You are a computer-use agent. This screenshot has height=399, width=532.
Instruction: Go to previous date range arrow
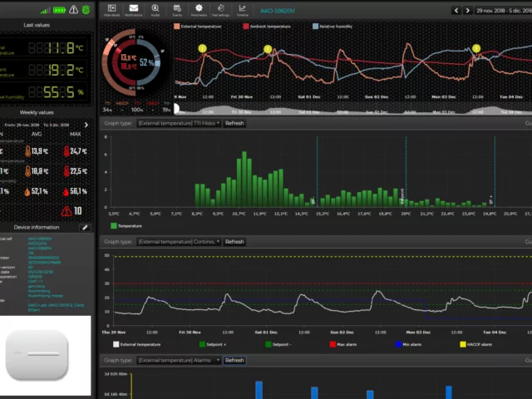tap(456, 11)
